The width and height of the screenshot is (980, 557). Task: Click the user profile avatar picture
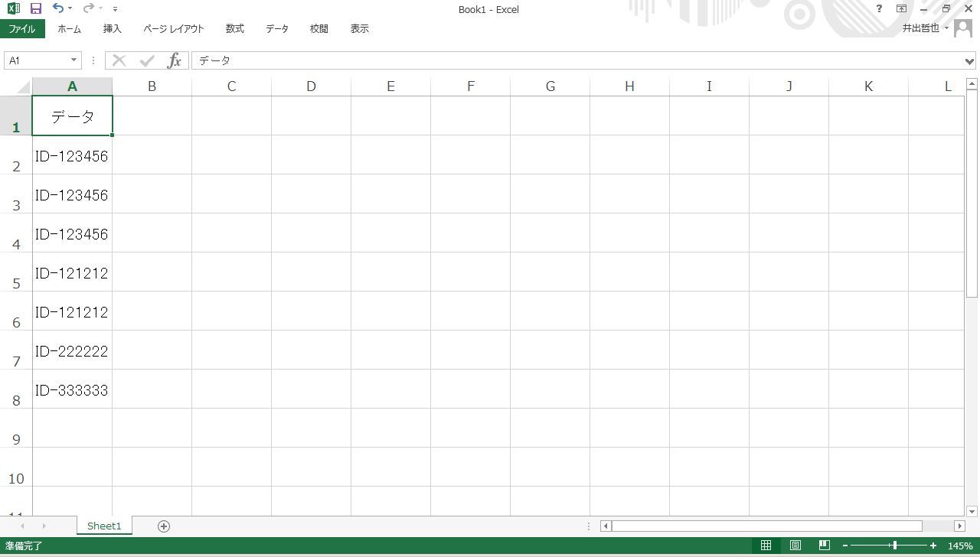point(963,28)
